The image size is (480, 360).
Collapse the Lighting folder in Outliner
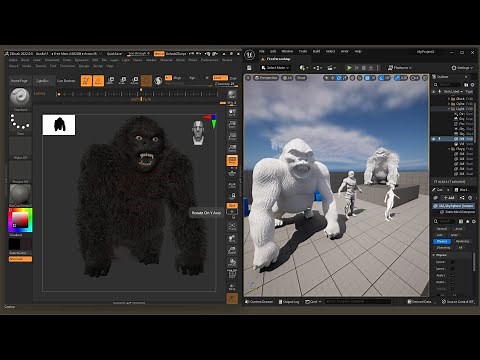(x=449, y=109)
